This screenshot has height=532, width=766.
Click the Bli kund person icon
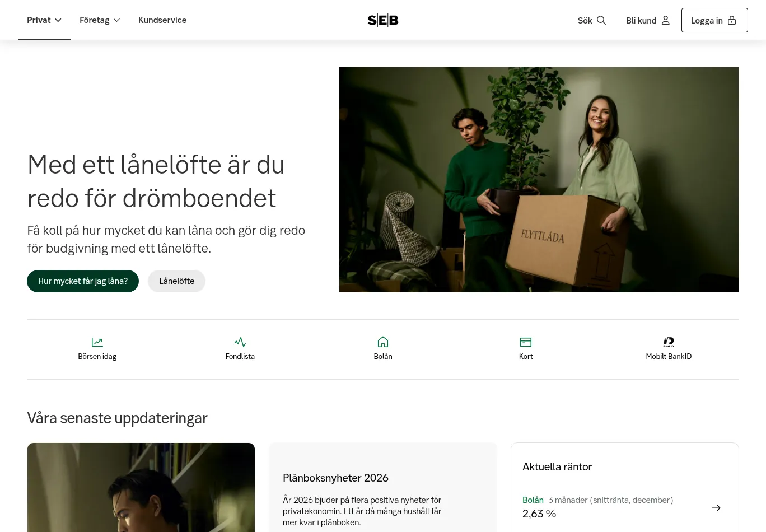pyautogui.click(x=665, y=20)
